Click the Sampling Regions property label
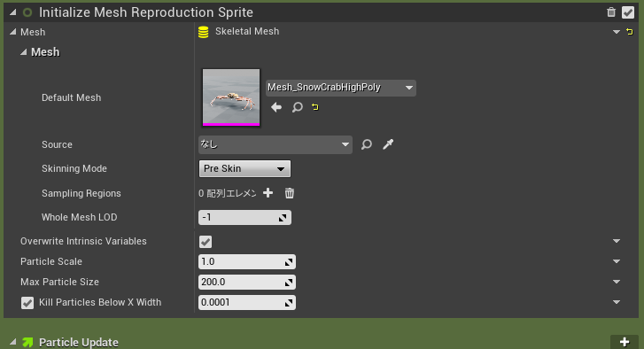The height and width of the screenshot is (349, 644). coord(81,193)
